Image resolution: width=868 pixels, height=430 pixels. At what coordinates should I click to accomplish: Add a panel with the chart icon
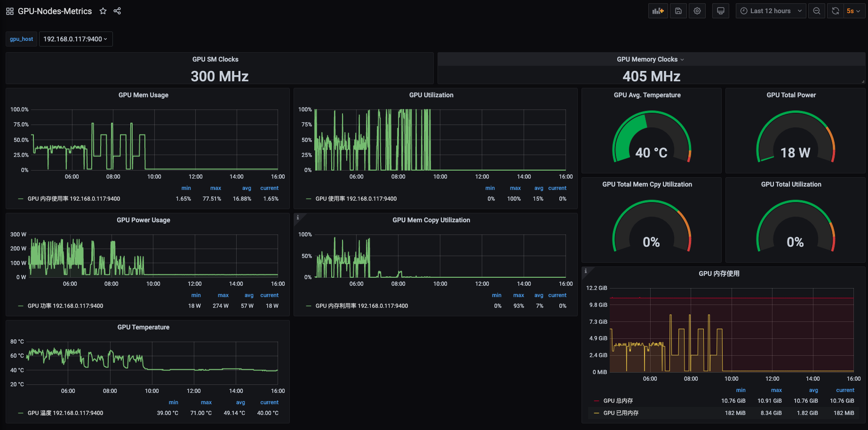pyautogui.click(x=658, y=11)
